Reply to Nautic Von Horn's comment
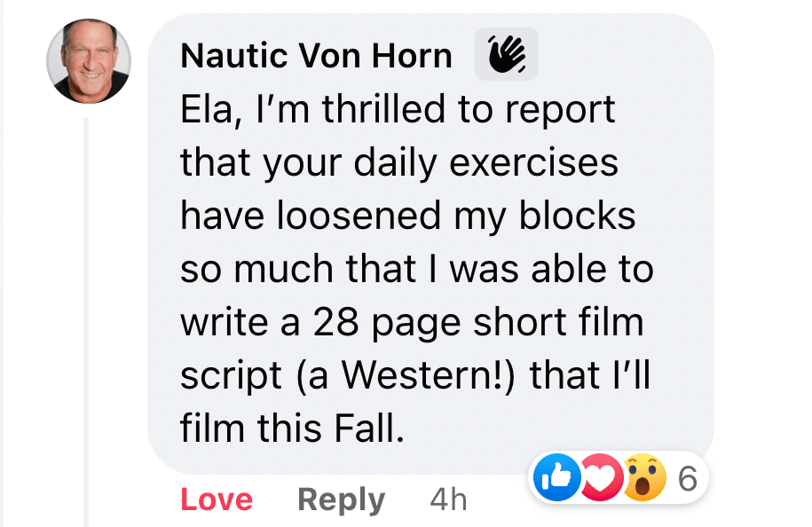The image size is (812, 527). click(x=342, y=499)
